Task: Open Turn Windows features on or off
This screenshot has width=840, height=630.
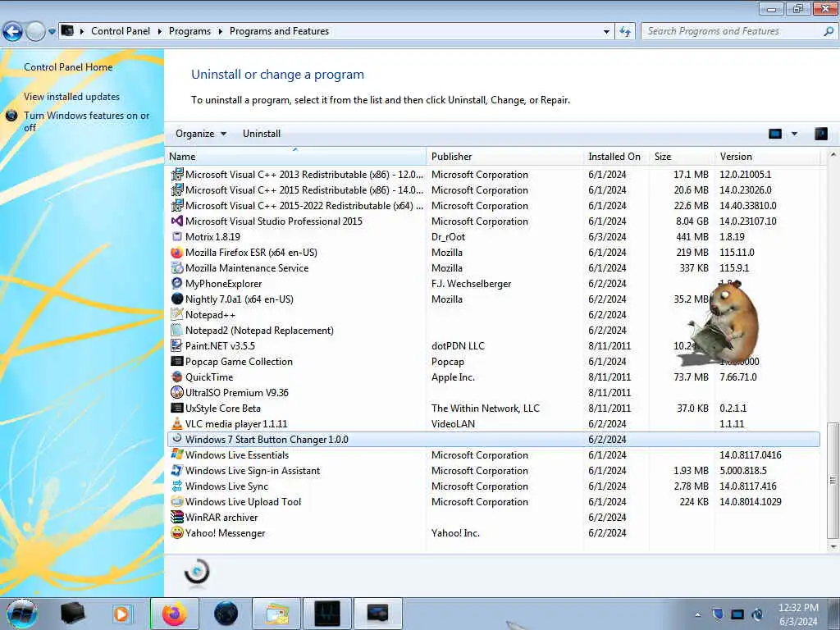Action: point(86,121)
